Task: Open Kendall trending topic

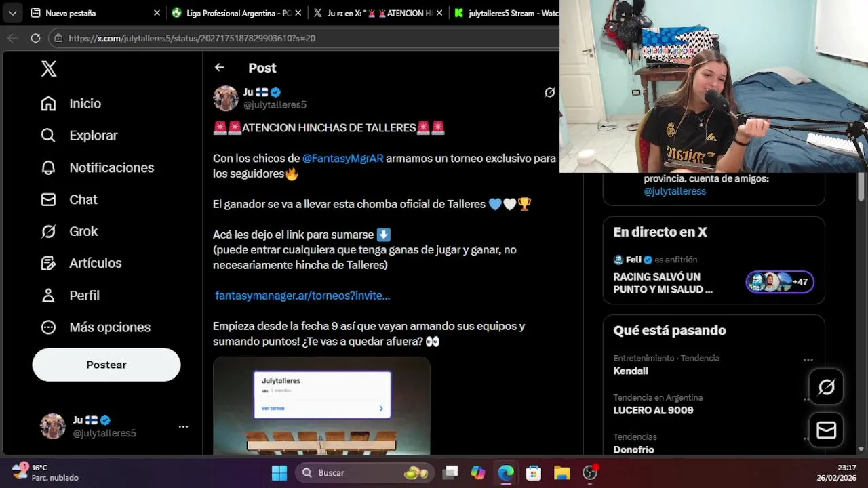Action: 631,371
